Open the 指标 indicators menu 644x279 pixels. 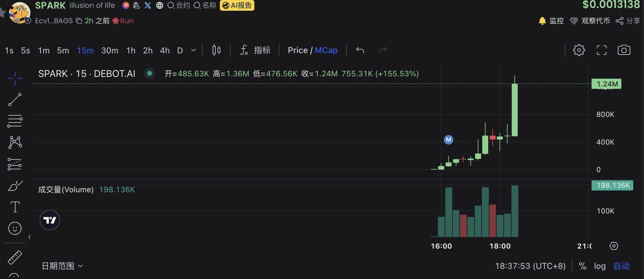(x=255, y=50)
